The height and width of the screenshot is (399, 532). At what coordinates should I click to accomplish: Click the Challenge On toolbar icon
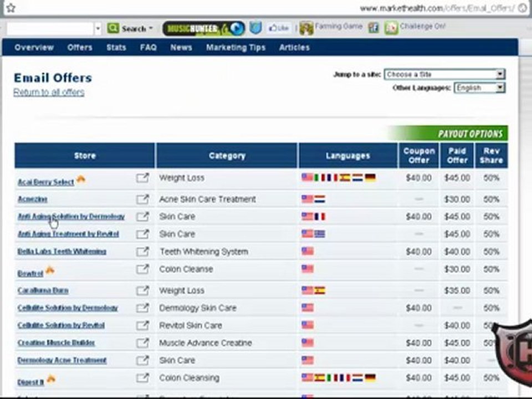[x=391, y=28]
